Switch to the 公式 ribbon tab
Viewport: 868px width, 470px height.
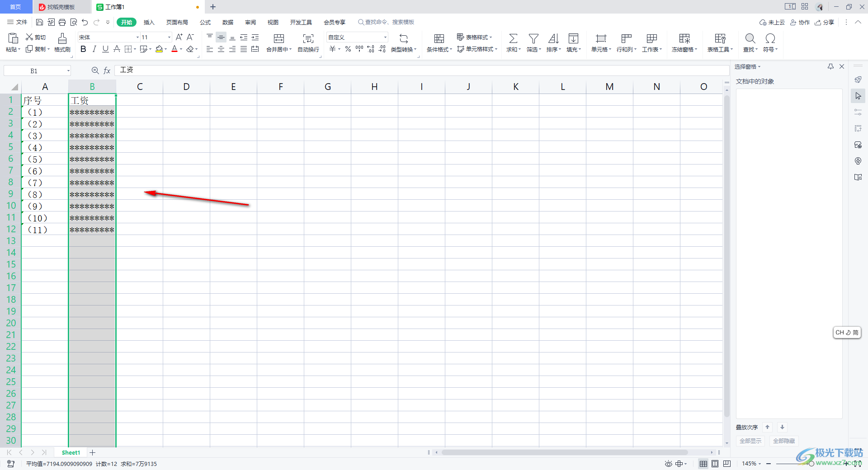205,22
